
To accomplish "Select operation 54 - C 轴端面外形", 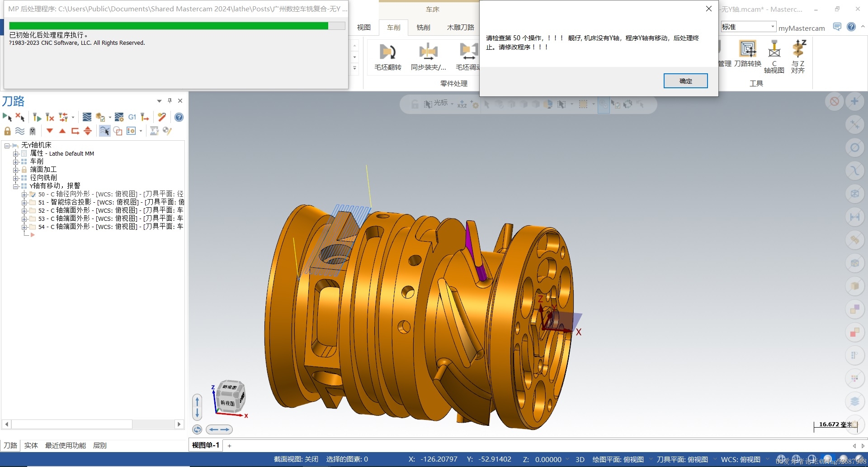I will (x=110, y=227).
